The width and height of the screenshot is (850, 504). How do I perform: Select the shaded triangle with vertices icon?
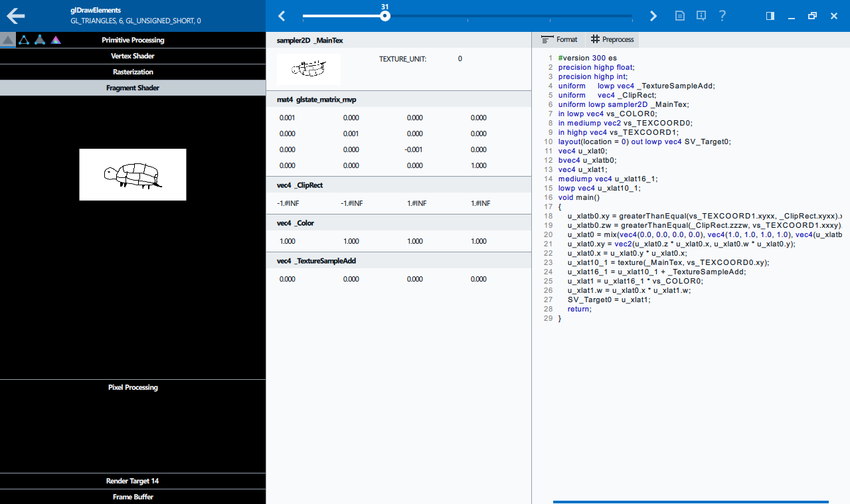pos(40,40)
